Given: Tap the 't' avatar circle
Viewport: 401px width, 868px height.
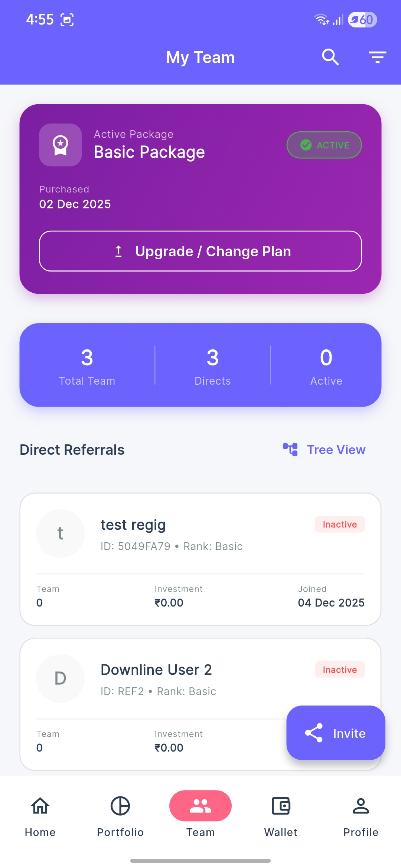Looking at the screenshot, I should coord(61,533).
